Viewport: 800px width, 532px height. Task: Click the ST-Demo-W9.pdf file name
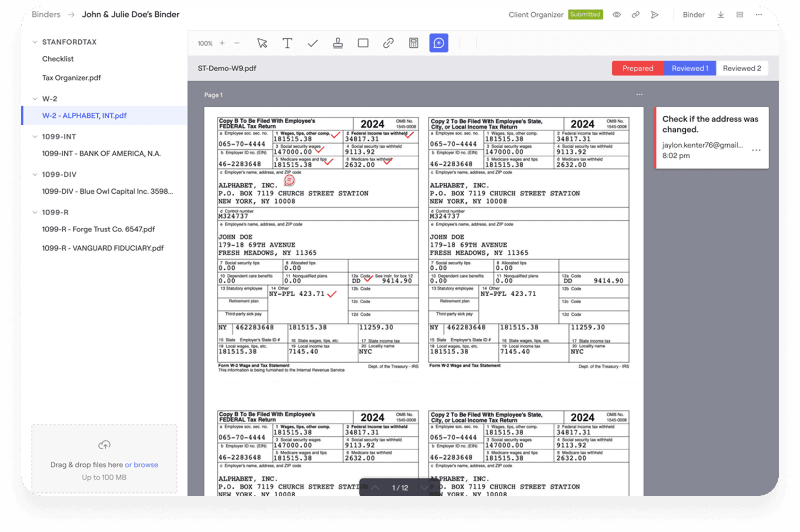click(227, 68)
